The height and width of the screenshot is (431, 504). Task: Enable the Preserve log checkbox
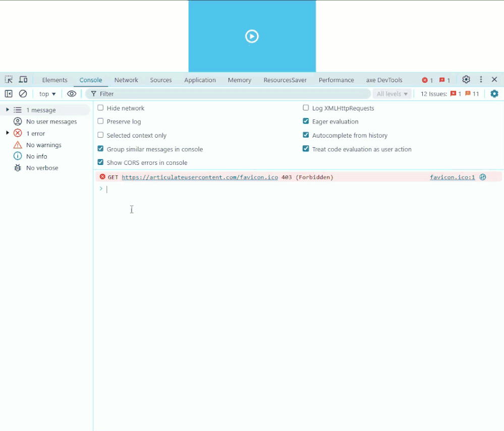100,121
